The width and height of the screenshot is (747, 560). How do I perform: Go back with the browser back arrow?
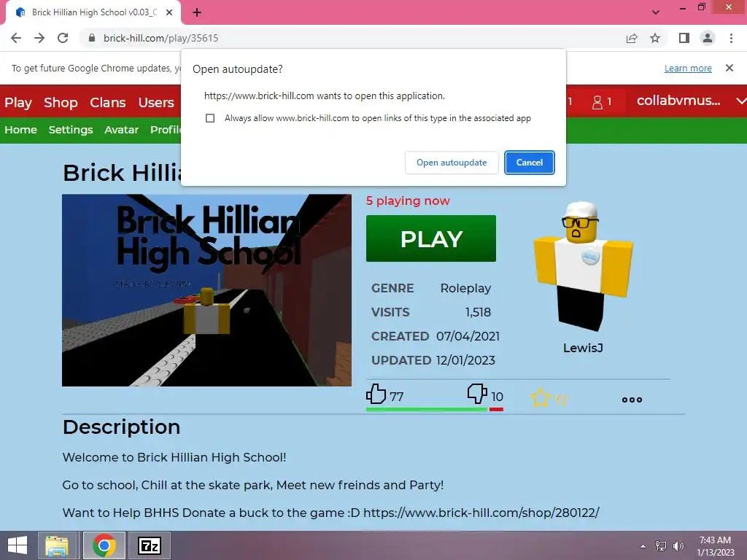click(x=16, y=38)
